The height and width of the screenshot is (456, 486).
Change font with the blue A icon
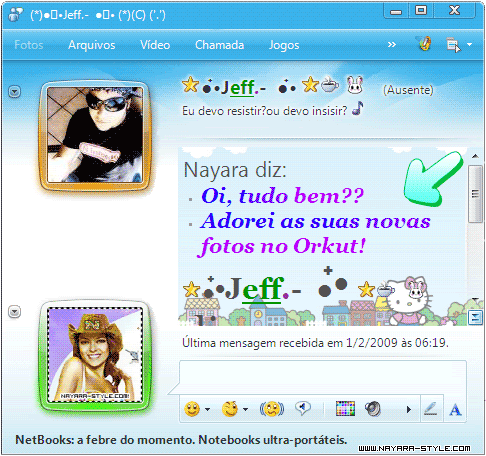point(455,410)
